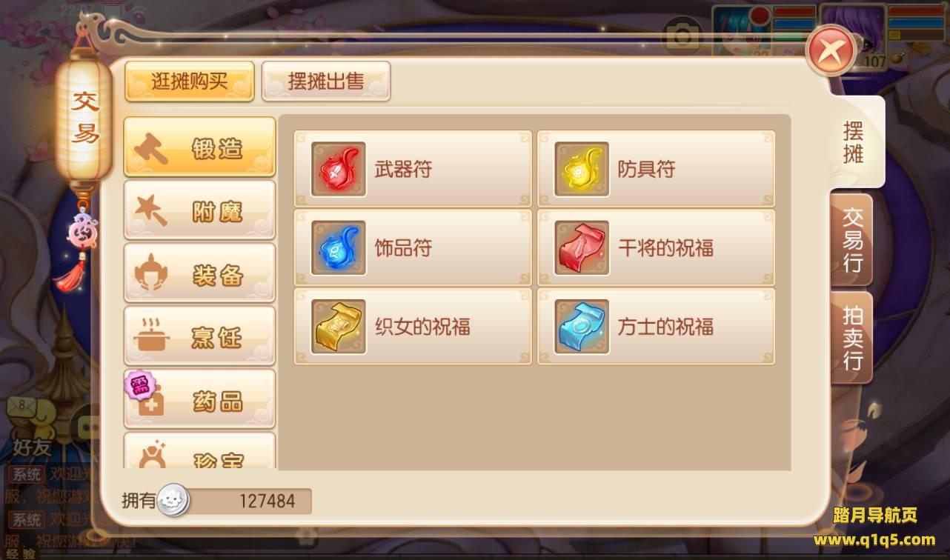
Task: Select the 药品 category
Action: pos(199,399)
